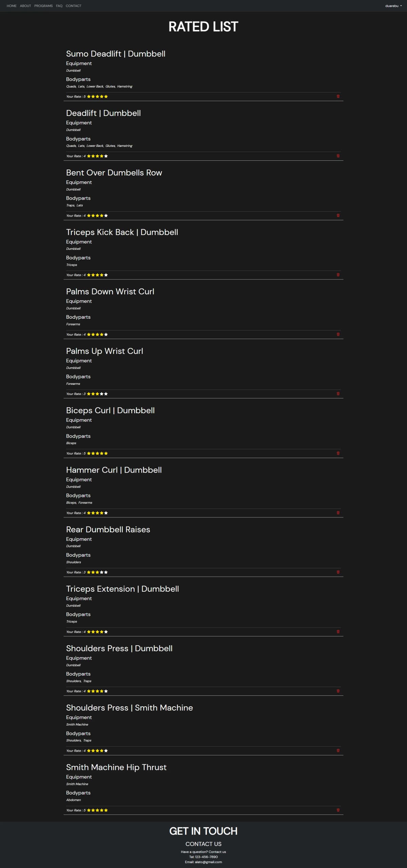Image resolution: width=407 pixels, height=868 pixels.
Task: Remove Palms Up Wrist Curl from rated list
Action: [338, 394]
